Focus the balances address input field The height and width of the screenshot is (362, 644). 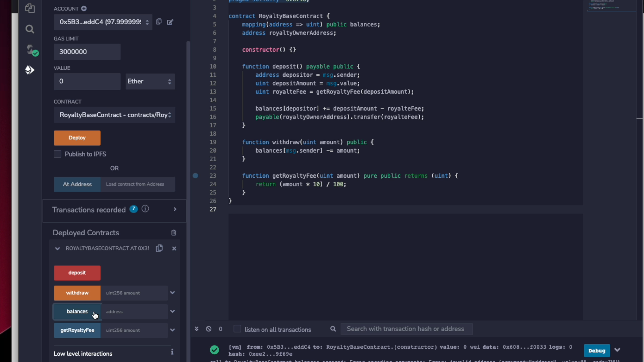coord(134,312)
